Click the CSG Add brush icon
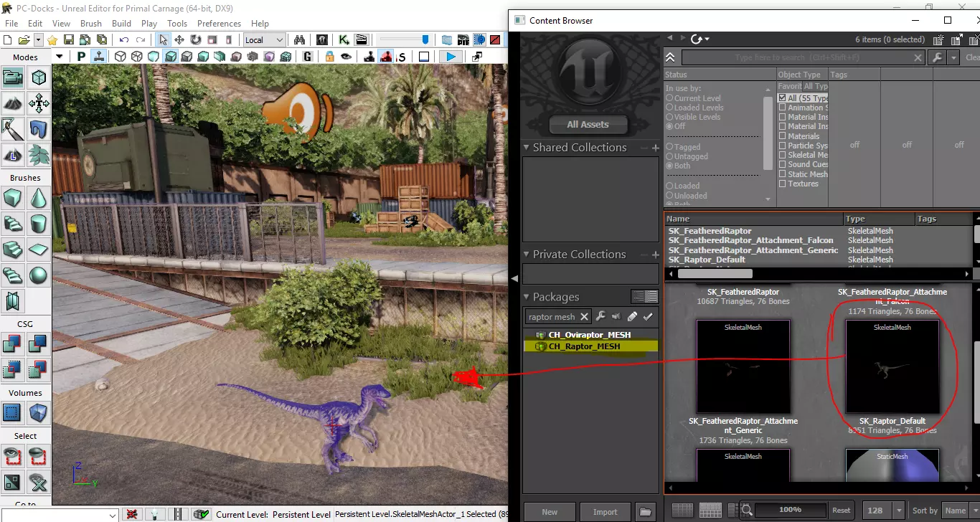The width and height of the screenshot is (980, 522). click(13, 344)
